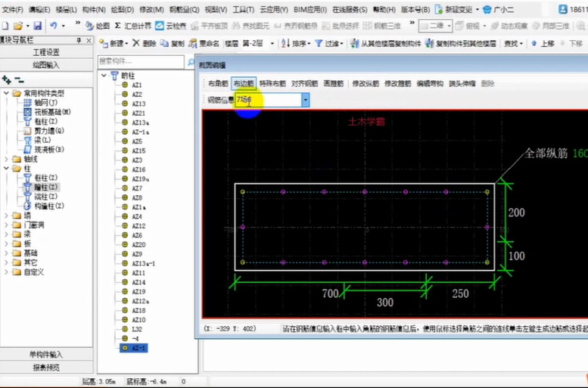The height and width of the screenshot is (388, 588).
Task: Expand the 基础 folder
Action: [6, 253]
